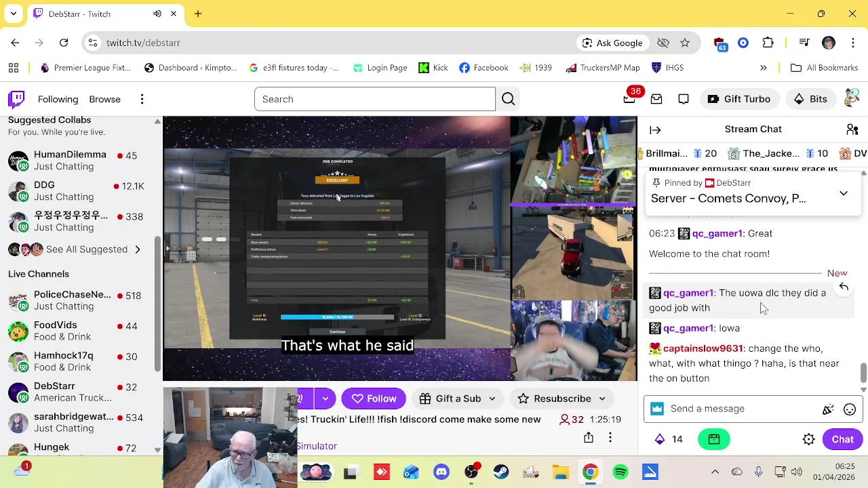Screen dimensions: 868x488
Task: Open chat identity crown badge icon
Action: point(656,409)
